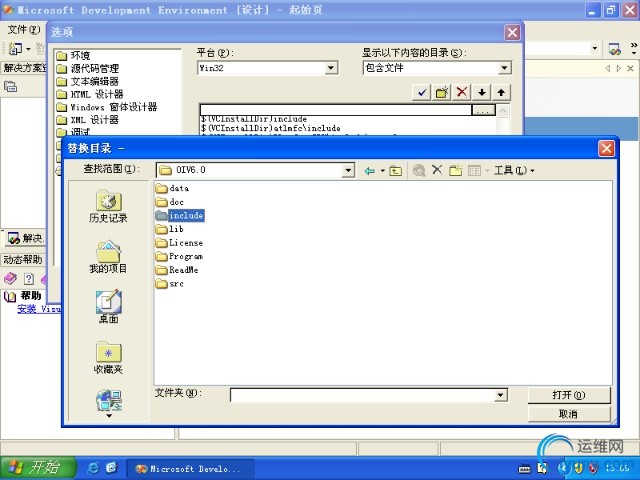Go to 桌面 (Desktop) location
640x480 pixels.
point(108,307)
